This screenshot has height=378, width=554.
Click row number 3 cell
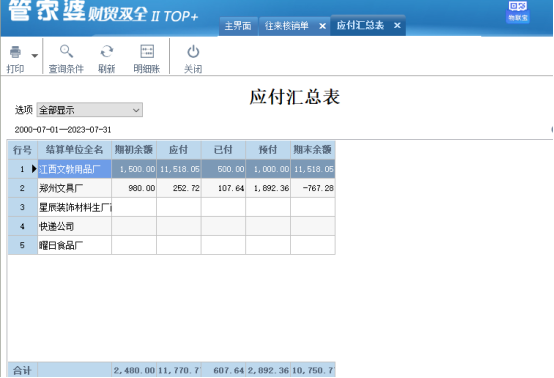point(22,207)
